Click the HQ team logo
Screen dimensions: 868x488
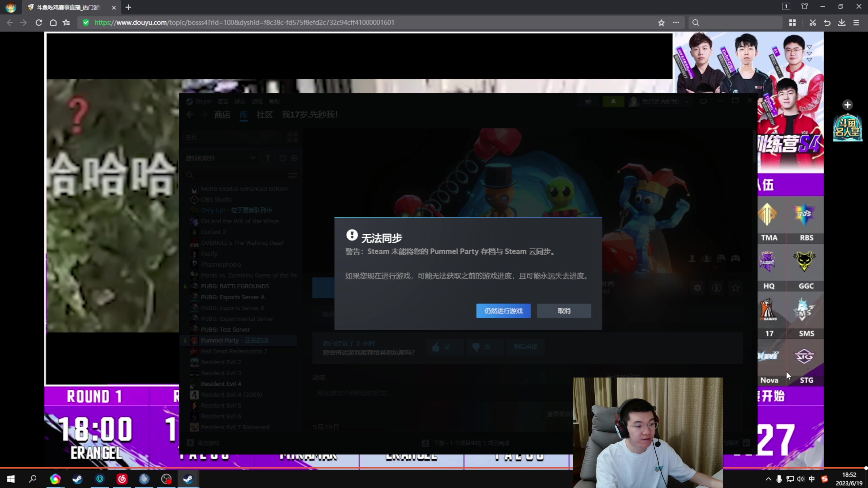tap(767, 261)
